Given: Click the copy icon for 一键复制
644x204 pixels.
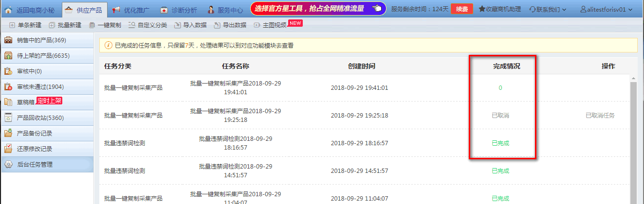Looking at the screenshot, I should click(x=92, y=25).
